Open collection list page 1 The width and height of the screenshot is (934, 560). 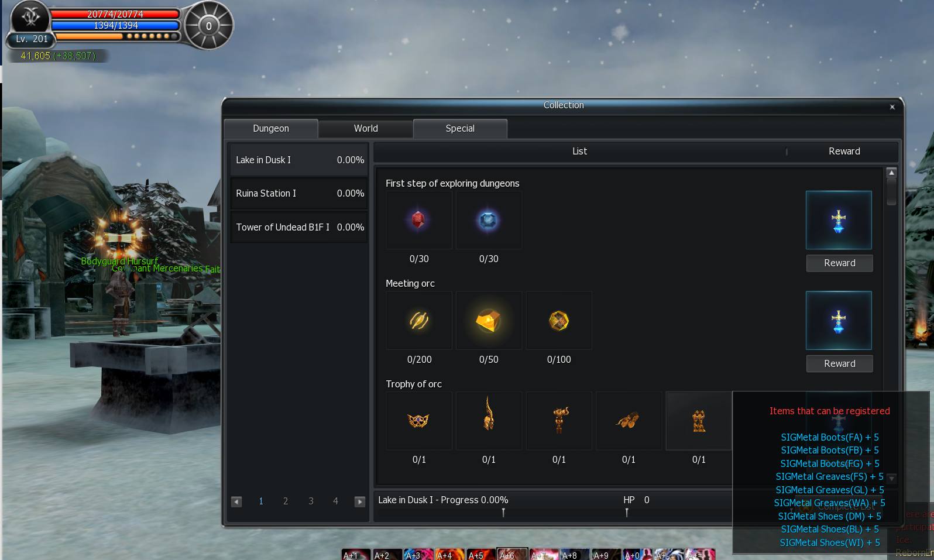click(261, 501)
